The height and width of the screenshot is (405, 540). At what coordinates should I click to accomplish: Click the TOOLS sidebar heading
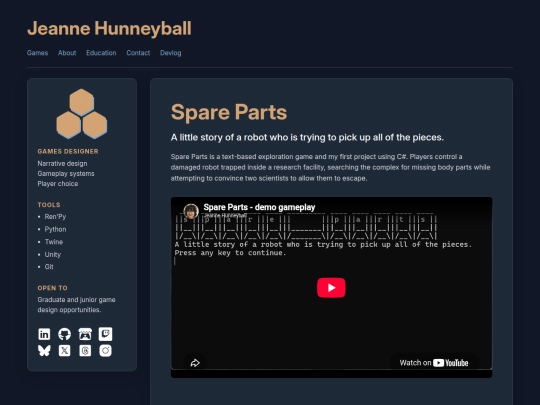[x=49, y=205]
